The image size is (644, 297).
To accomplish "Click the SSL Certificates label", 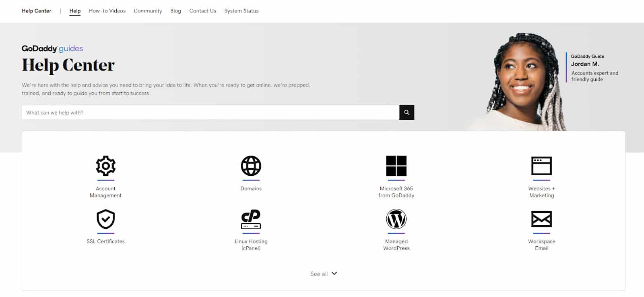I will coord(105,241).
